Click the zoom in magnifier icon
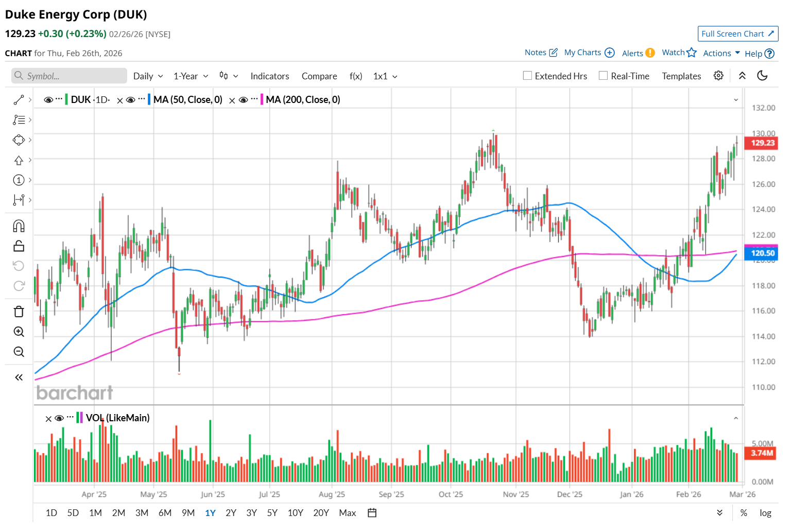 [x=19, y=332]
